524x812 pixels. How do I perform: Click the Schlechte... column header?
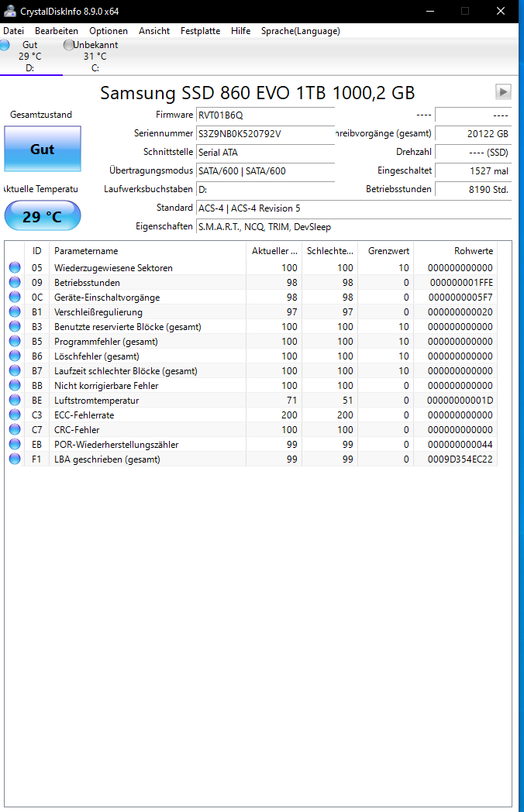[x=329, y=250]
